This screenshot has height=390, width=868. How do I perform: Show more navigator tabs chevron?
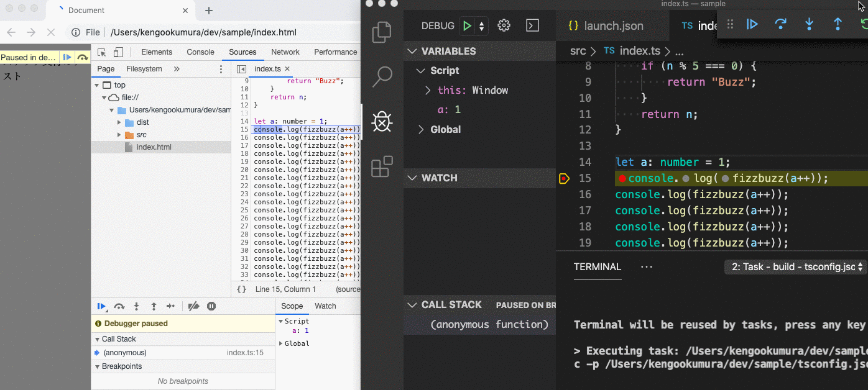pyautogui.click(x=177, y=69)
